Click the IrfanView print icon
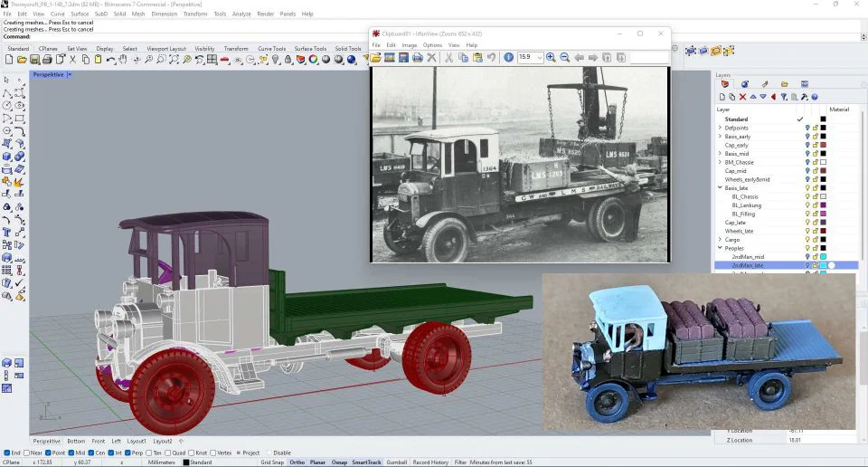The width and height of the screenshot is (868, 467). click(x=417, y=57)
